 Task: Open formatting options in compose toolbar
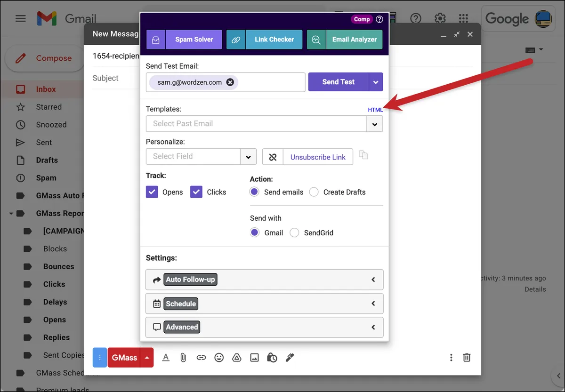point(166,358)
